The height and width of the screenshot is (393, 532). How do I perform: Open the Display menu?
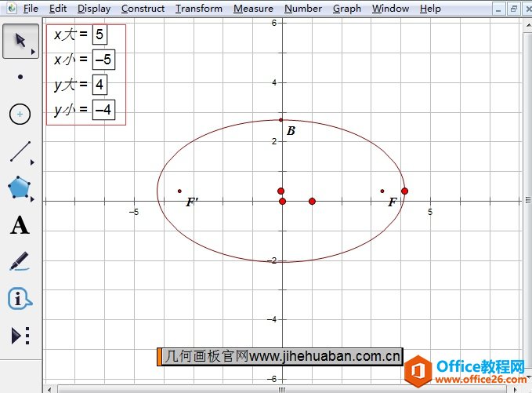click(x=94, y=9)
